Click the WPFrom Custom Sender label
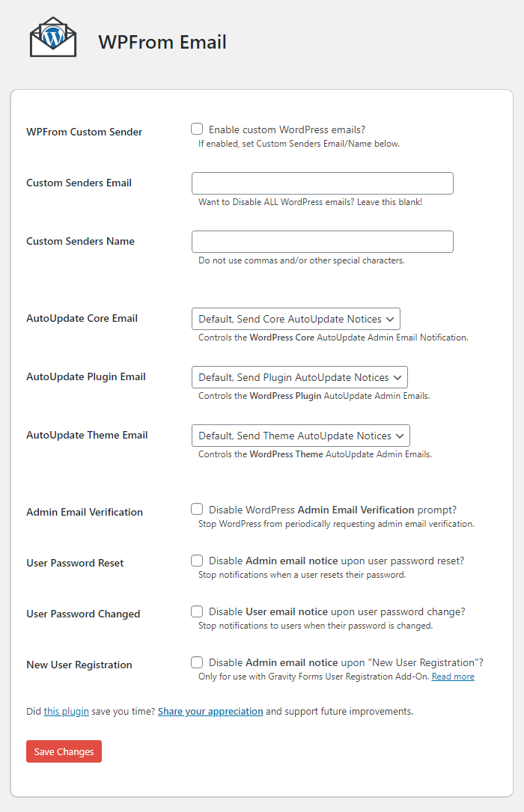Viewport: 524px width, 812px height. click(x=84, y=132)
